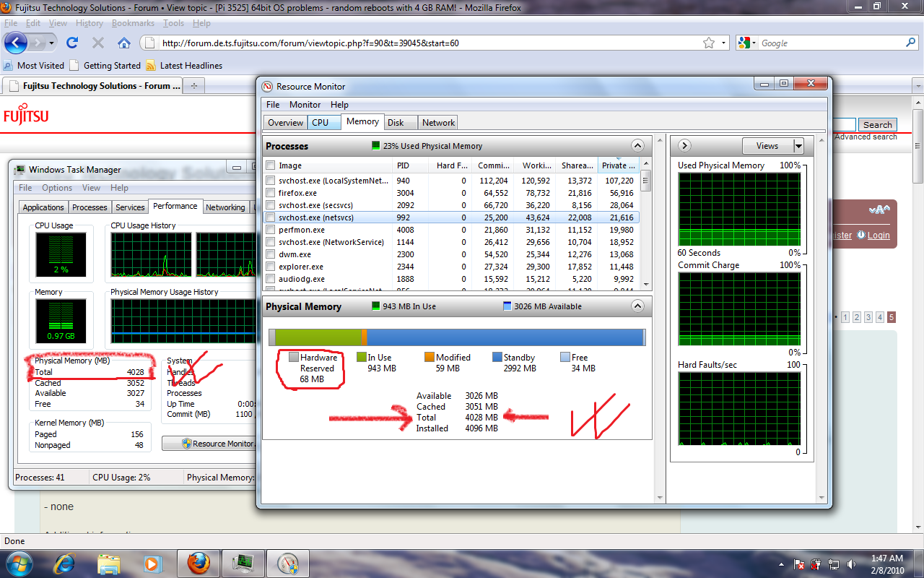Check the firefox.exe process box
This screenshot has width=924, height=578.
(271, 193)
